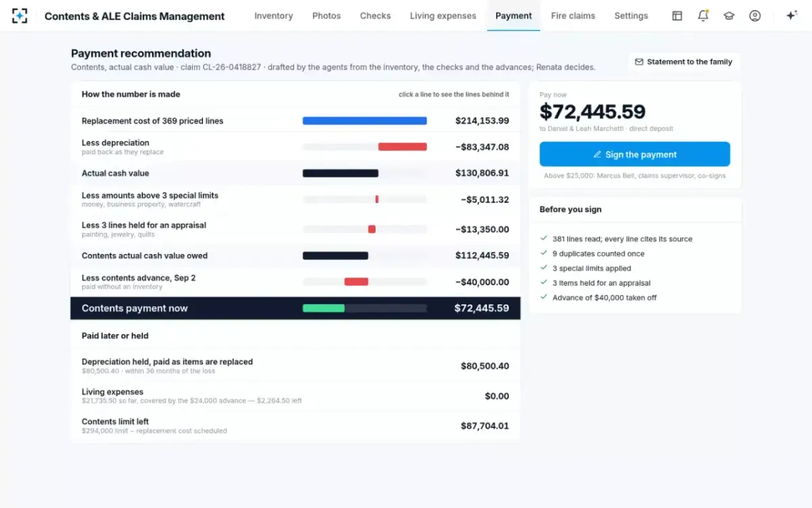Click the −$40,000.00 amount
The image size is (812, 508).
pyautogui.click(x=482, y=282)
